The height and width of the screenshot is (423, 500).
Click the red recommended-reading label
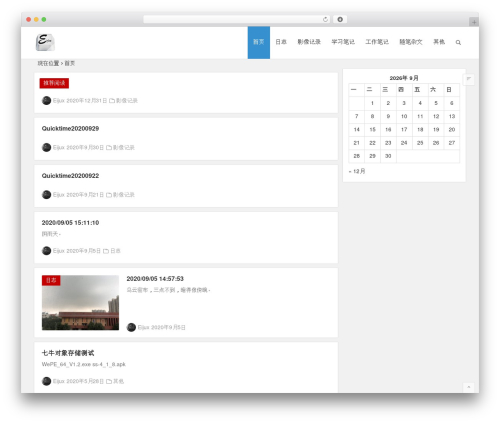[54, 83]
